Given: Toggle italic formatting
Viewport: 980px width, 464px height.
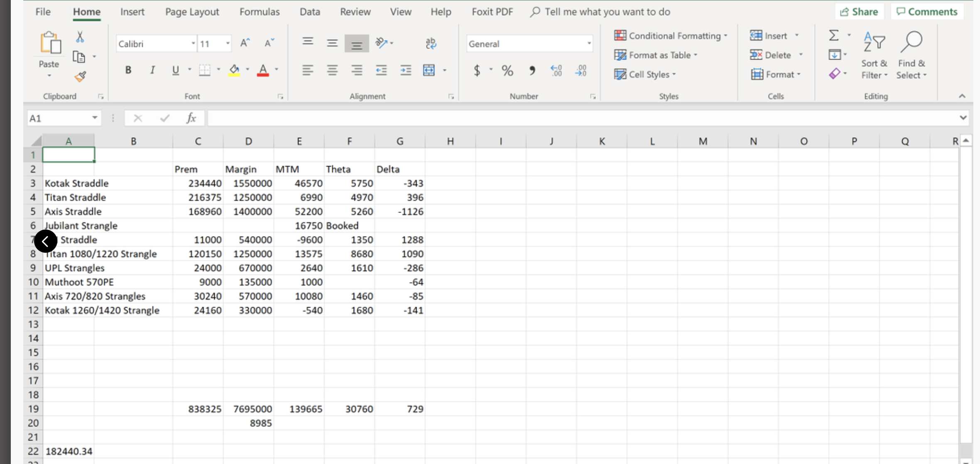Looking at the screenshot, I should click(x=152, y=70).
